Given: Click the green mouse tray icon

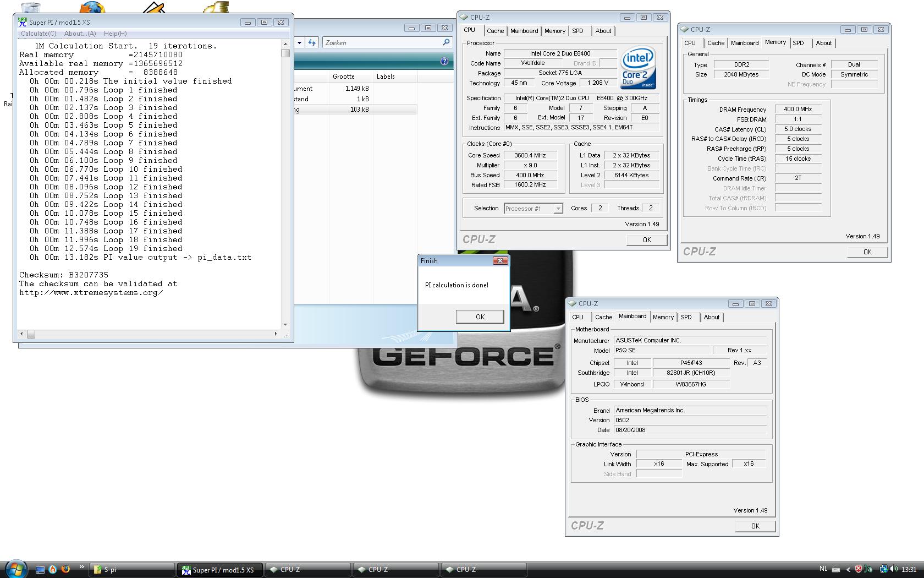Looking at the screenshot, I should [869, 570].
